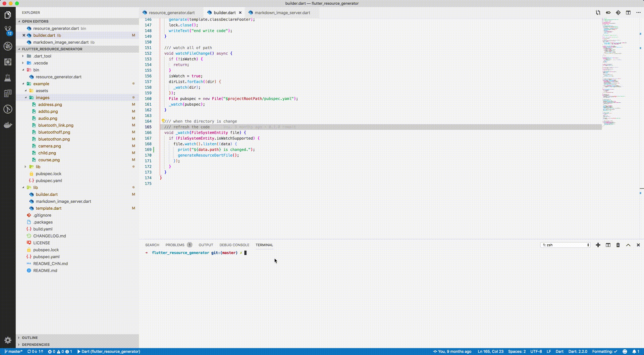Click the open changes compare icon in editor toolbar

(598, 13)
